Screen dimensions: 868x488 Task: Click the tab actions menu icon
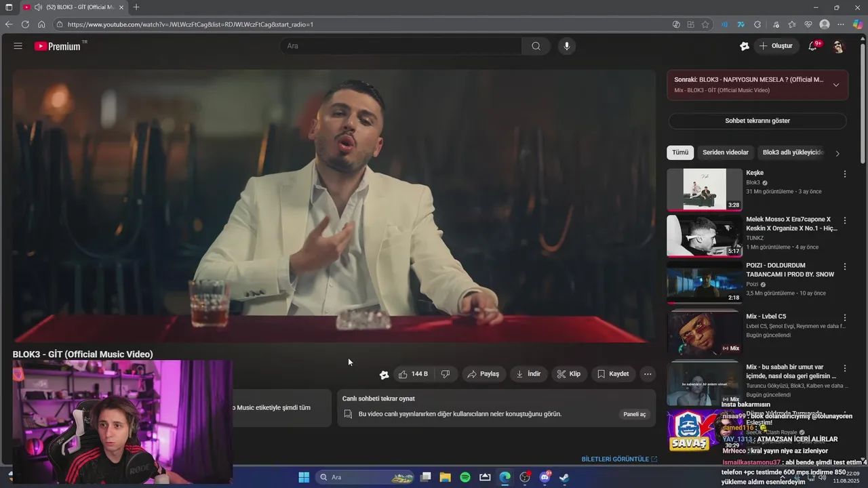click(x=9, y=7)
